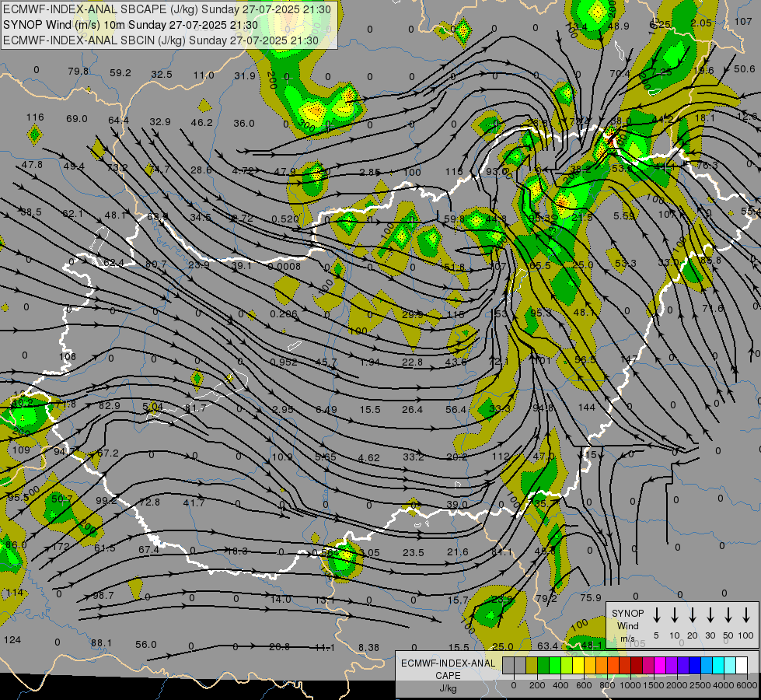The image size is (761, 700).
Task: Click the 79.8 value on the map
Action: (79, 72)
